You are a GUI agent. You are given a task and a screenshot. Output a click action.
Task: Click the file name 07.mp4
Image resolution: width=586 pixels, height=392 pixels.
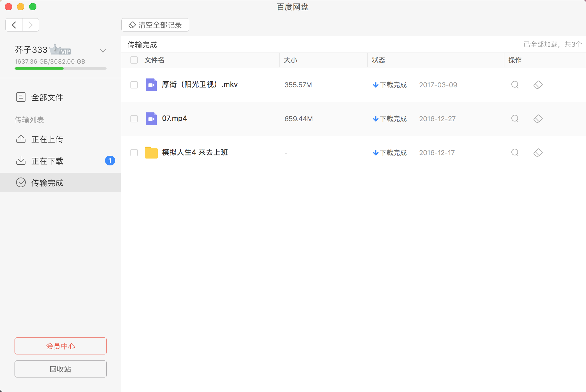coord(174,118)
